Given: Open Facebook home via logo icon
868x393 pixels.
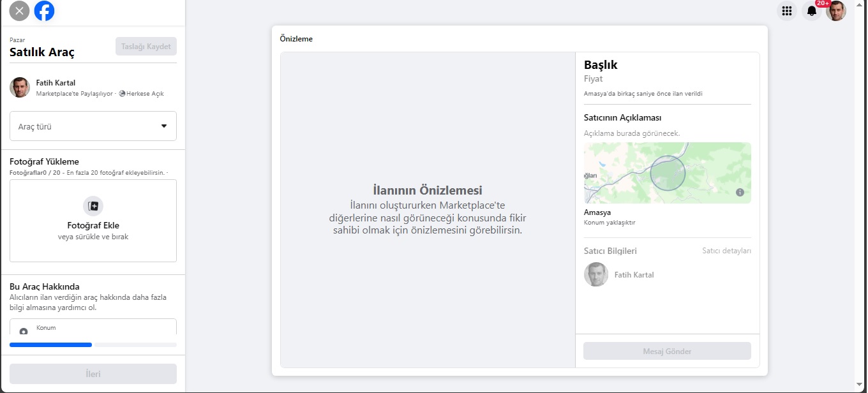Looking at the screenshot, I should [x=45, y=11].
